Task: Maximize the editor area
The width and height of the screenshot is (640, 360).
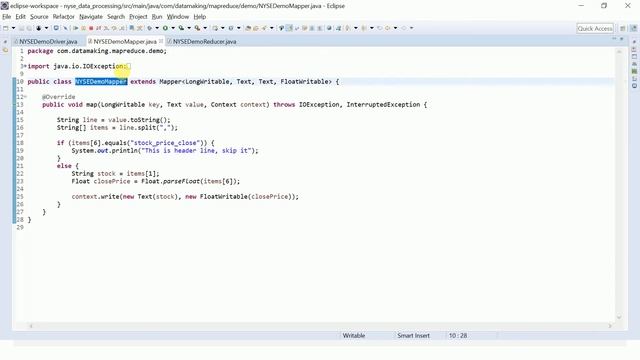Action: pyautogui.click(x=622, y=38)
